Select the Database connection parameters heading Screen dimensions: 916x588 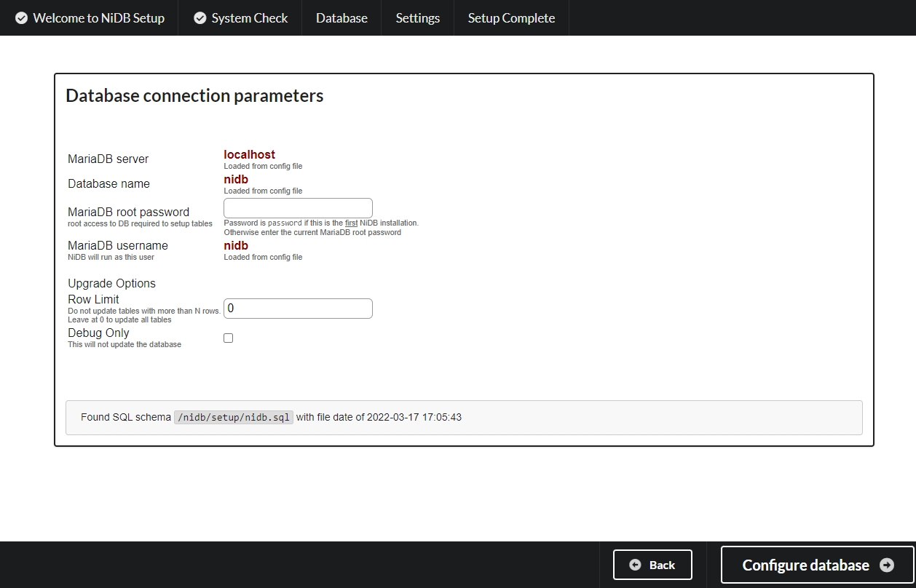[x=194, y=96]
